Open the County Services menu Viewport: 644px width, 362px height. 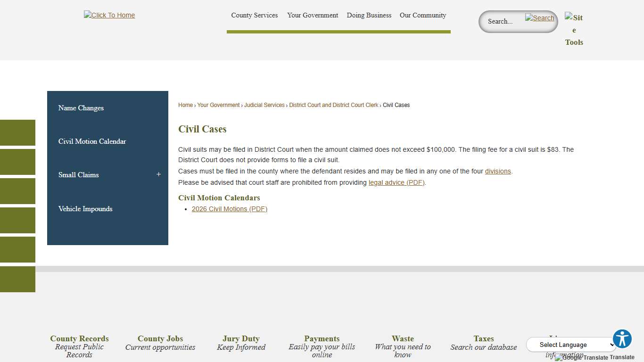click(254, 15)
